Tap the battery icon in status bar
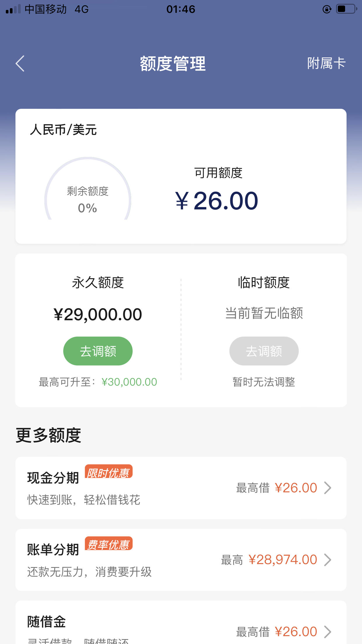Viewport: 362px width, 644px height. point(347,9)
